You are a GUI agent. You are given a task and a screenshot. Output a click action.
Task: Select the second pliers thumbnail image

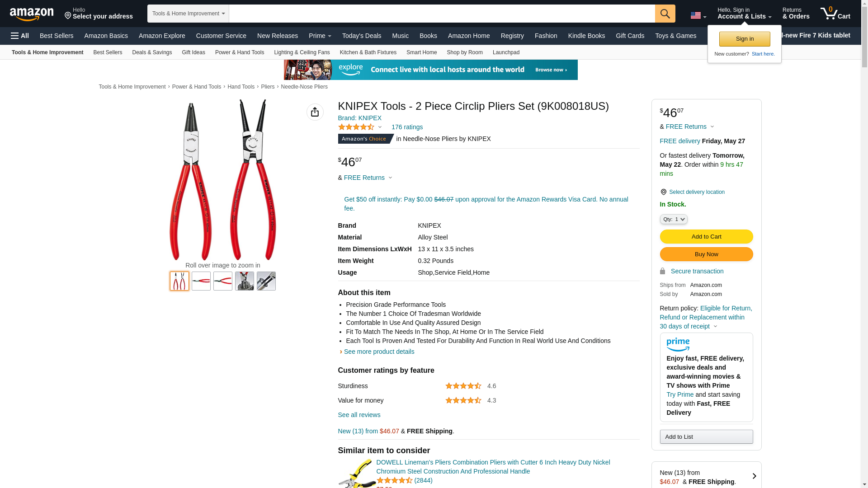click(201, 281)
